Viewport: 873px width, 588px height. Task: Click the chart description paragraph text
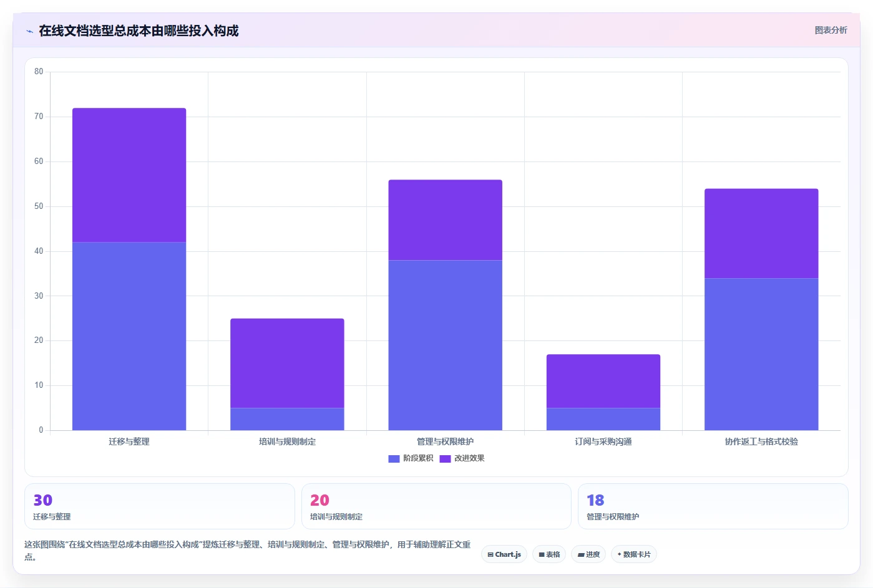[x=248, y=551]
